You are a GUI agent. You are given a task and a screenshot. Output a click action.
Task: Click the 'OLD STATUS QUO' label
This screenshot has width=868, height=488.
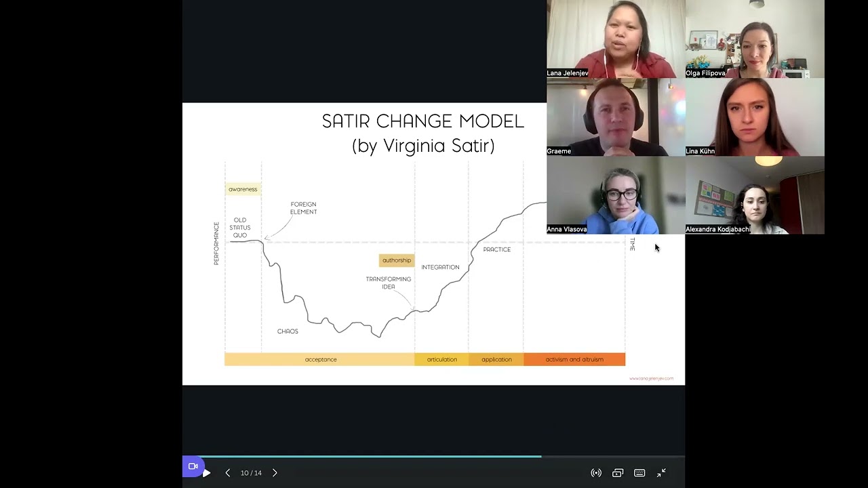point(240,228)
